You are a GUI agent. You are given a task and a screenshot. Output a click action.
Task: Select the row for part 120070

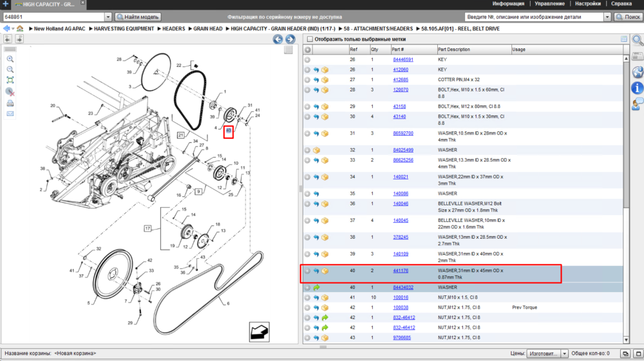pos(463,93)
